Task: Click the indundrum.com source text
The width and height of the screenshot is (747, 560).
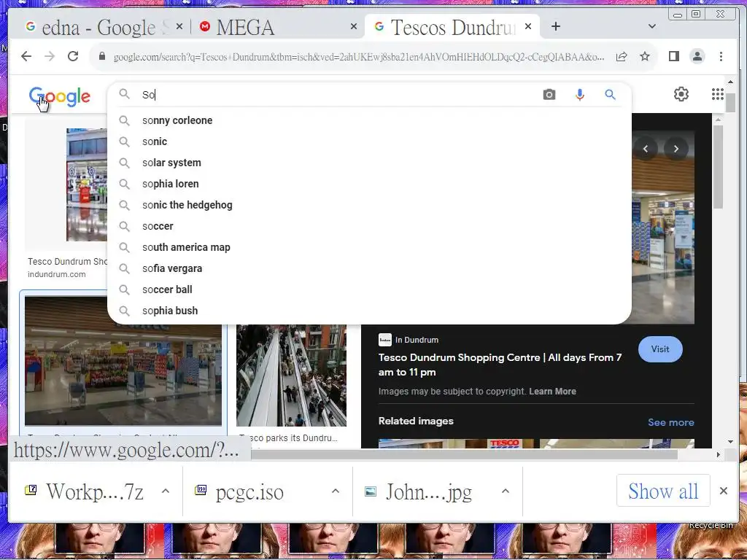Action: coord(57,274)
